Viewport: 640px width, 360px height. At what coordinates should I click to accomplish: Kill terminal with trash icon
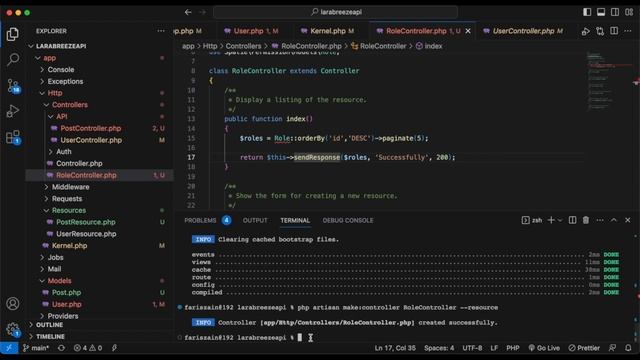[586, 220]
